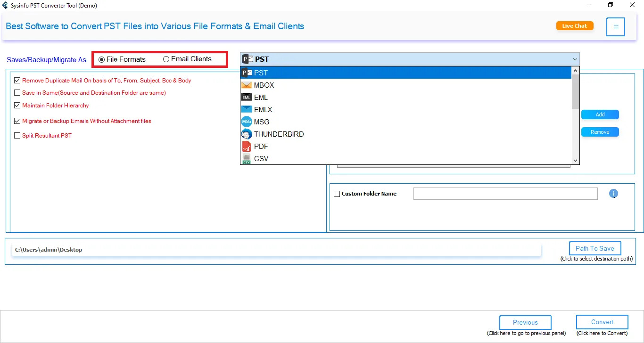
Task: Click the Convert button
Action: pos(602,322)
